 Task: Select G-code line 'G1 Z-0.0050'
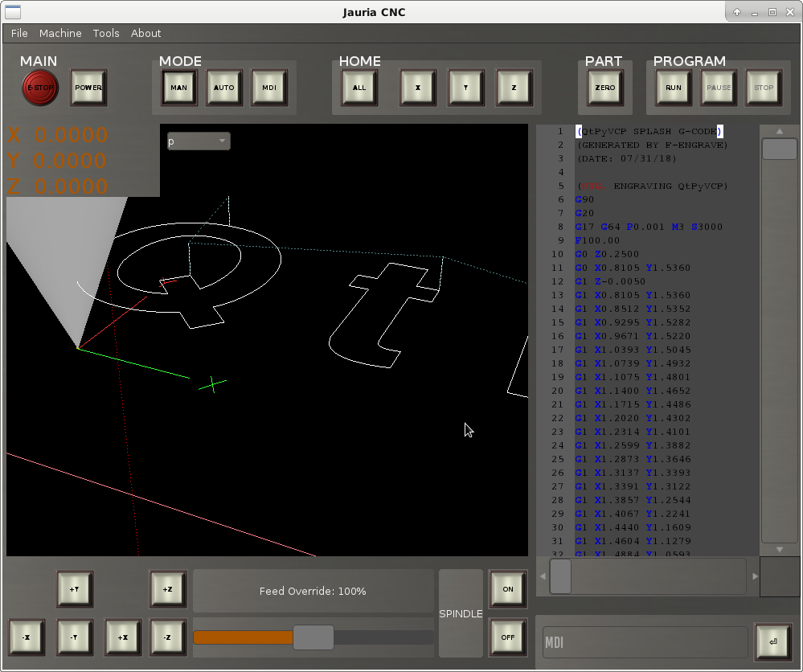610,281
